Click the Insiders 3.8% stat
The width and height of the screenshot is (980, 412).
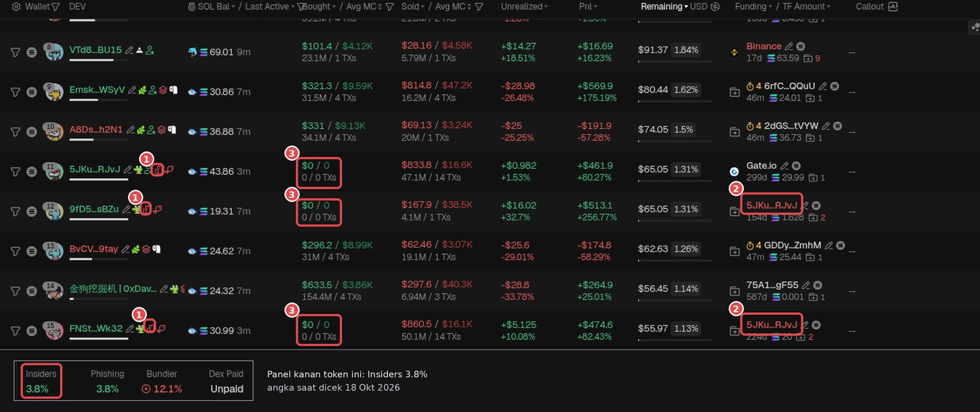[x=41, y=381]
